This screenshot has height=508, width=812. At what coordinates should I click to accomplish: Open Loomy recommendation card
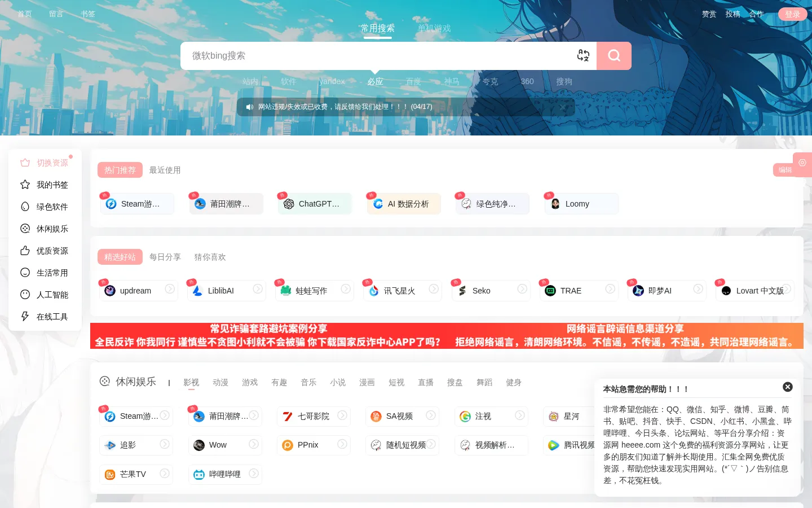click(581, 204)
